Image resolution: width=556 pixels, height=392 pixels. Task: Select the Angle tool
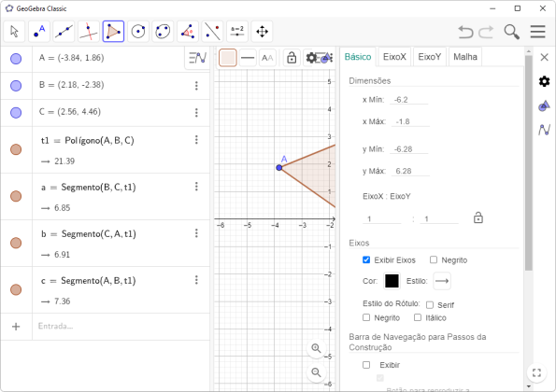pyautogui.click(x=188, y=32)
